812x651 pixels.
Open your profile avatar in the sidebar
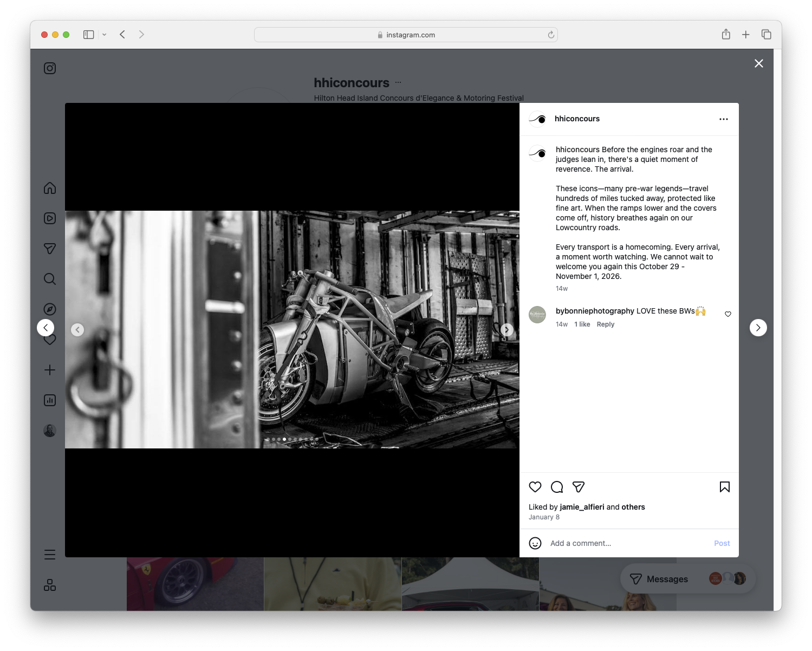tap(50, 430)
